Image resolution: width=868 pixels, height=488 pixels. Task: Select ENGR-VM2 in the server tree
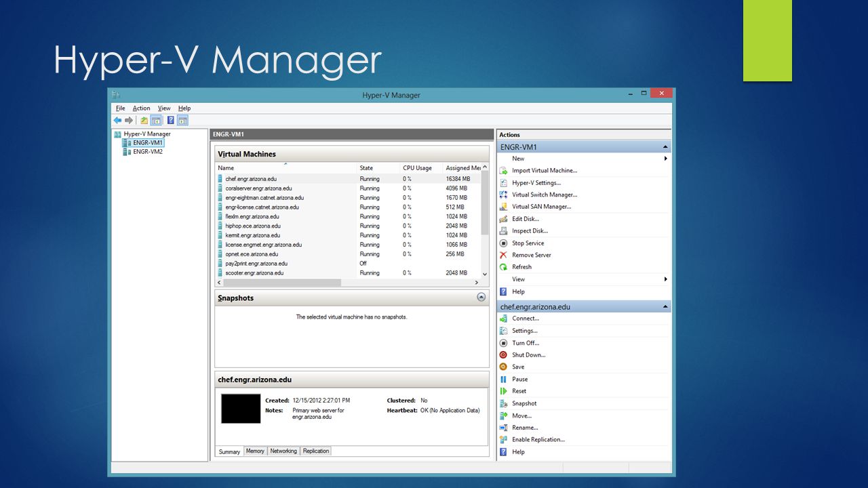pos(148,152)
